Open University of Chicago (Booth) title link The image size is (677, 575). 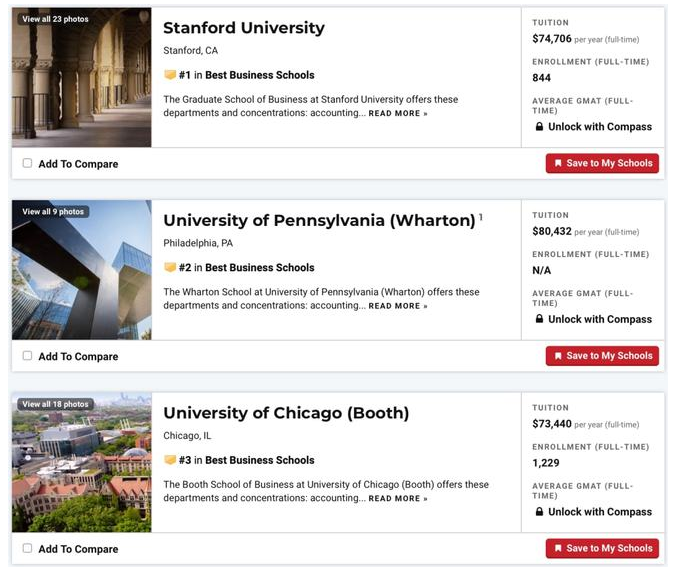tap(286, 413)
